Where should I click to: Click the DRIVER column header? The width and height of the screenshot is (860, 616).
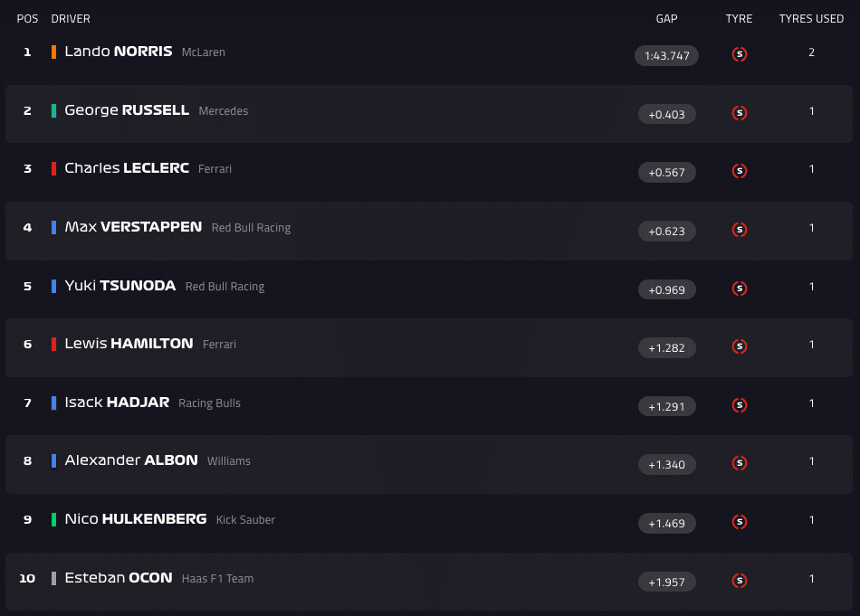tap(71, 19)
